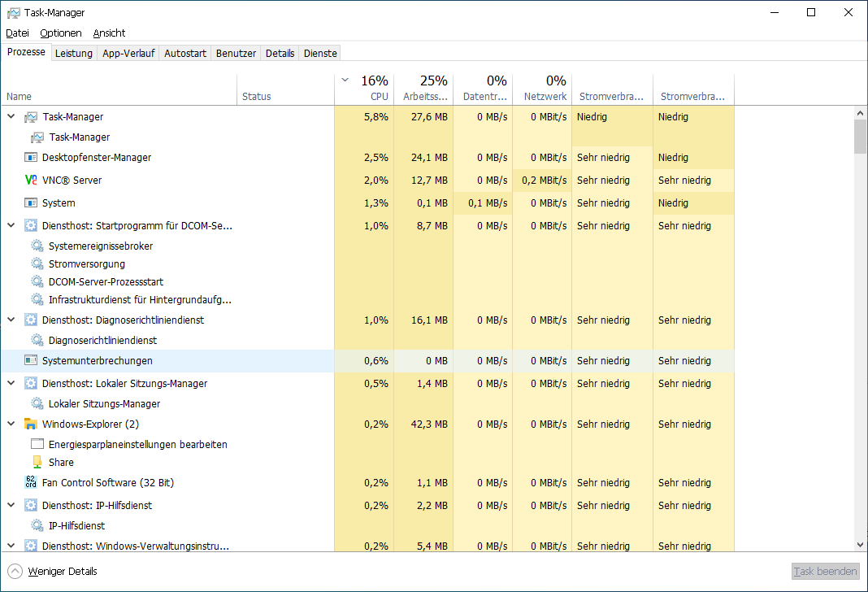This screenshot has width=868, height=592.
Task: Click the Windows-Verwaltungsinstru Diensthost icon
Action: pyautogui.click(x=30, y=546)
